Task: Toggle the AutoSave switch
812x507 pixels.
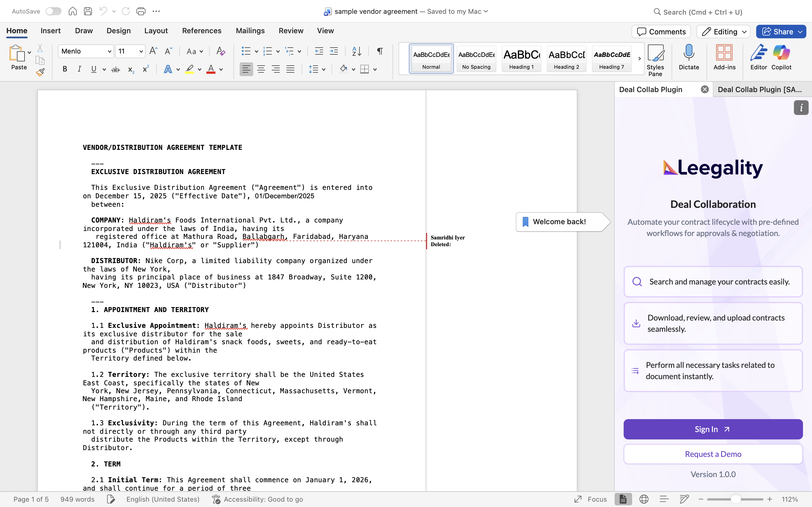Action: pos(54,11)
